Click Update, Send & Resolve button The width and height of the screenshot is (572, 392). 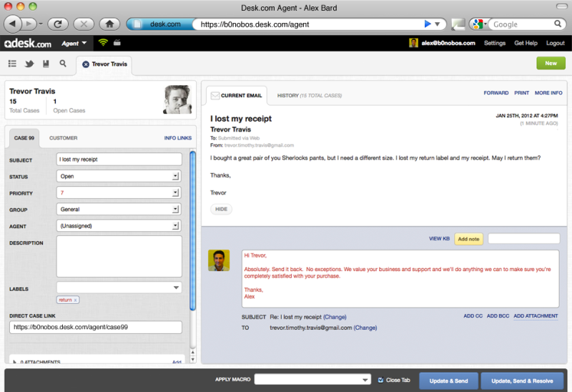[x=522, y=381]
